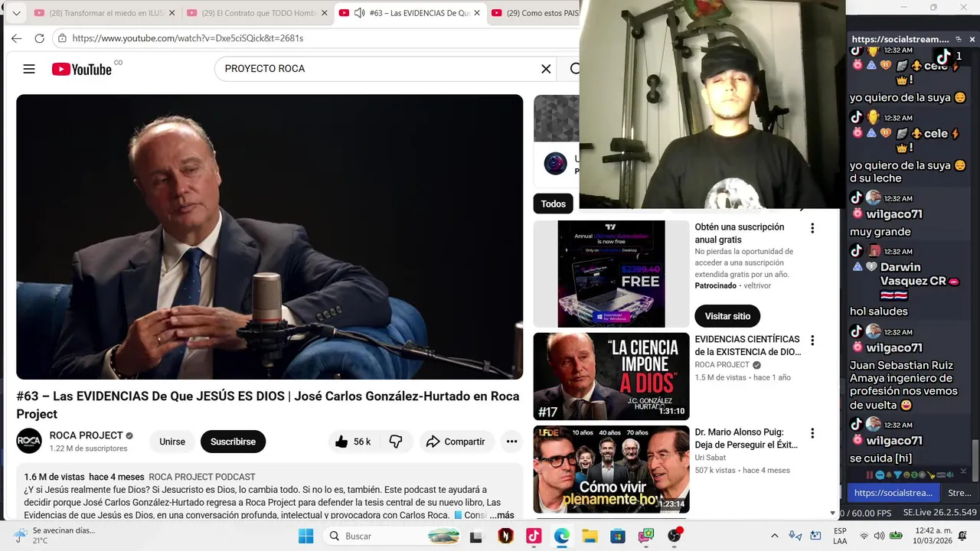The width and height of the screenshot is (980, 551).
Task: Dislike the video with thumbs-down icon
Action: coord(396,442)
